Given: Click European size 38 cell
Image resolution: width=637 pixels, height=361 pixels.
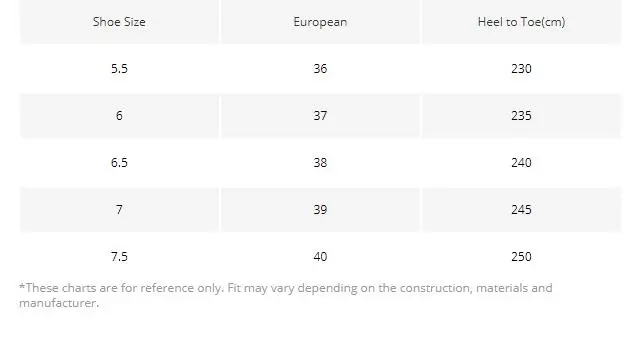Looking at the screenshot, I should [320, 163].
